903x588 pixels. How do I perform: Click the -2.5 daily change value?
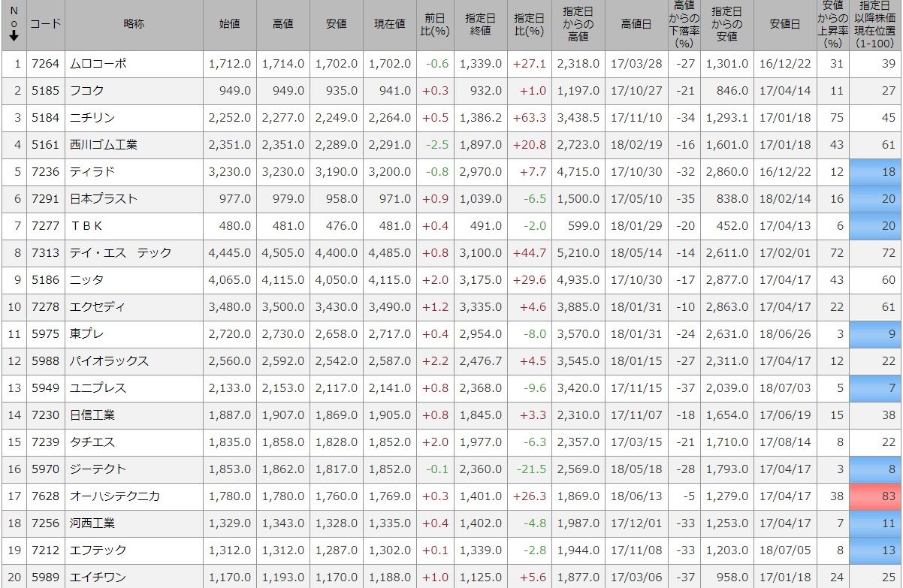tap(436, 145)
